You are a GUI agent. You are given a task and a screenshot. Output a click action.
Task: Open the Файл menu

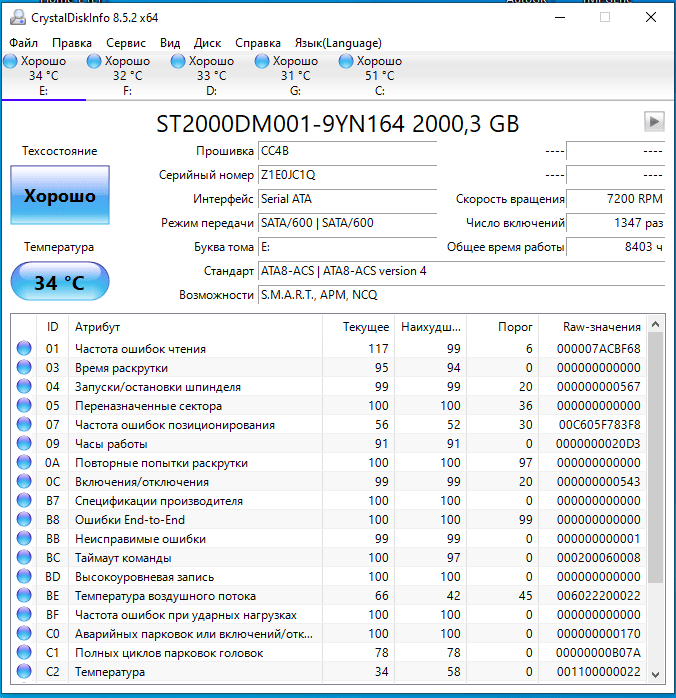tap(24, 43)
